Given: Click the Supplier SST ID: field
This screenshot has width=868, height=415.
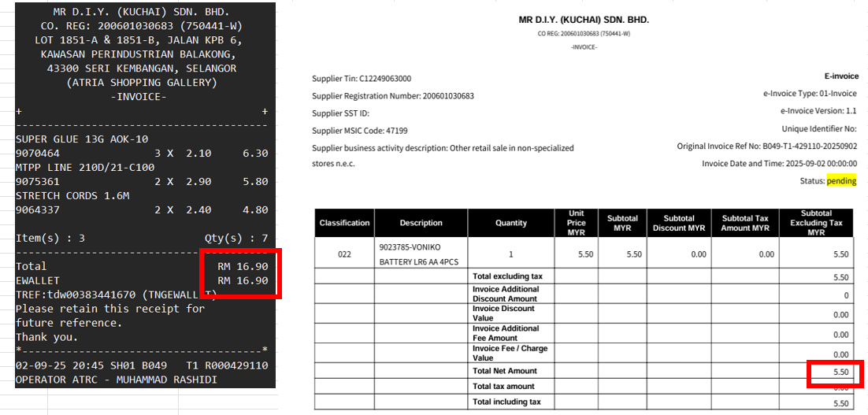Looking at the screenshot, I should coord(340,113).
